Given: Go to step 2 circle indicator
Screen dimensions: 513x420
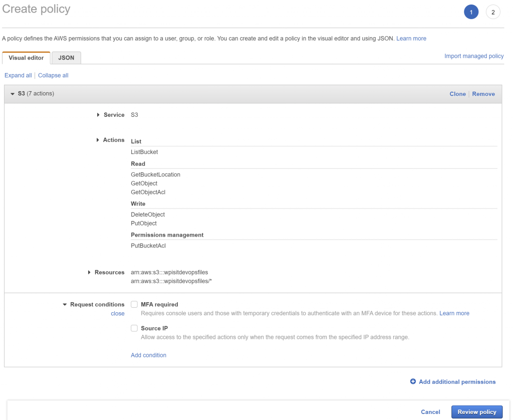Looking at the screenshot, I should [493, 12].
